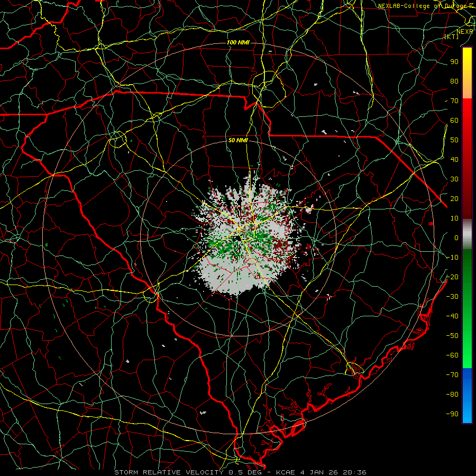The height and width of the screenshot is (476, 476).
Task: Click the -90 label on the velocity scale
Action: pos(452,414)
